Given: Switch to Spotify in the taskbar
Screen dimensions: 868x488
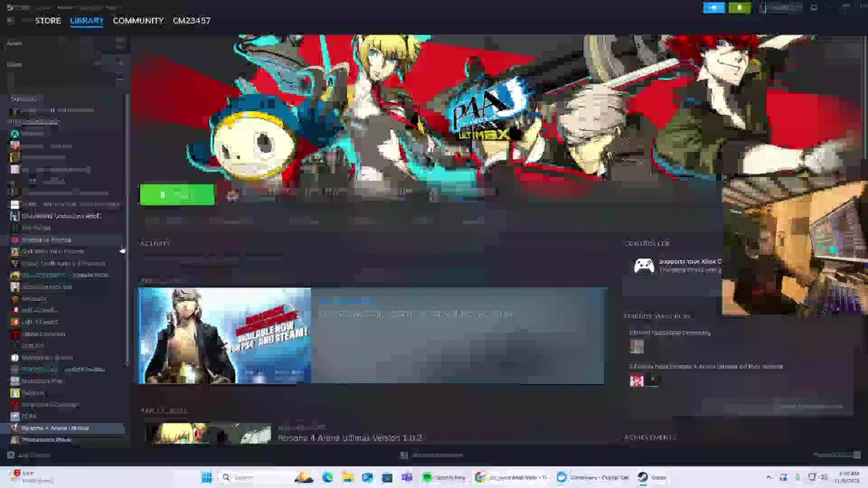Looking at the screenshot, I should point(444,477).
